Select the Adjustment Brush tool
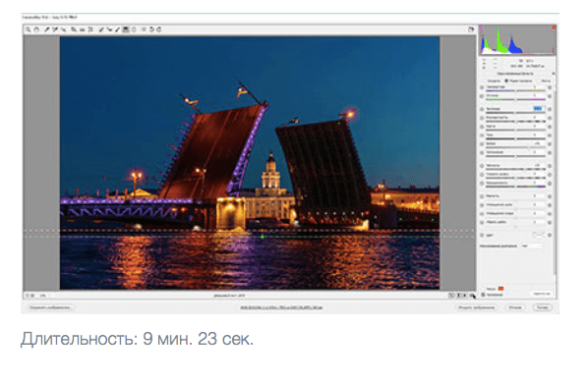588x384 pixels. coord(117,29)
